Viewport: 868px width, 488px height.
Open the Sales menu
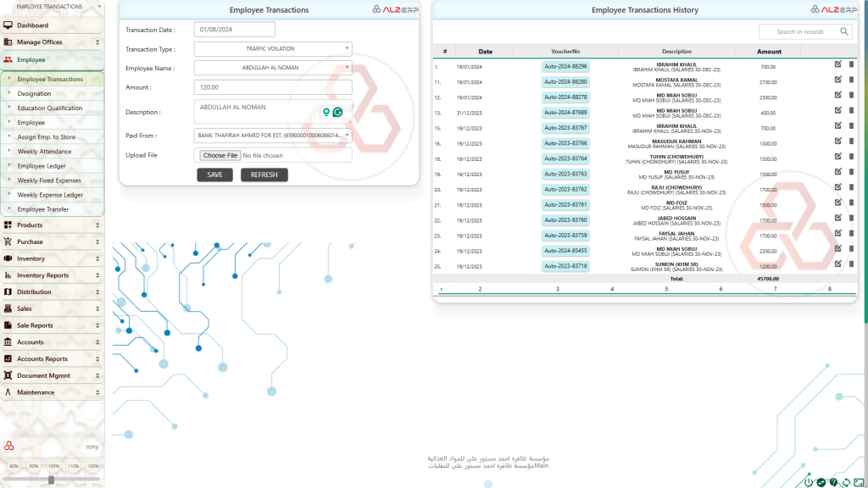click(52, 308)
